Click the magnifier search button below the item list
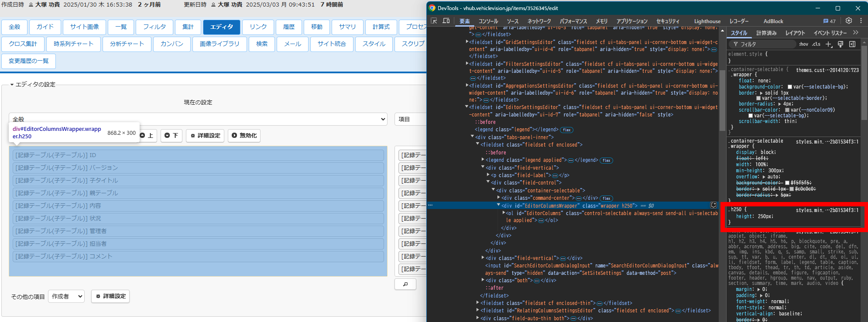This screenshot has height=322, width=868. click(405, 284)
